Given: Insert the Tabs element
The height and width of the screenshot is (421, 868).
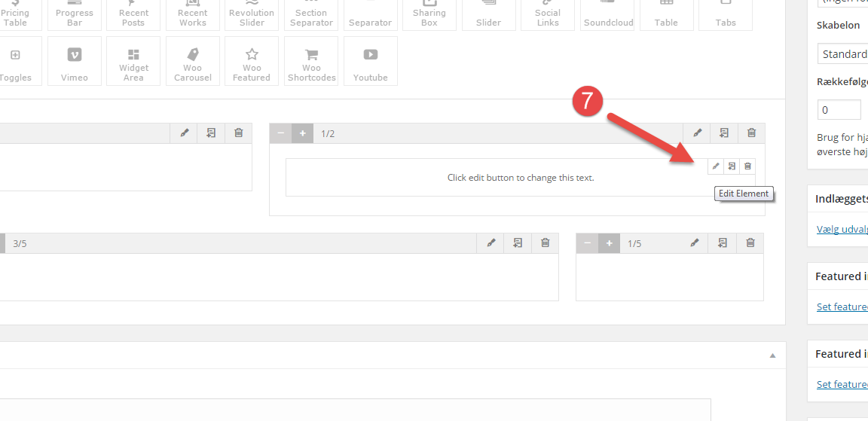Looking at the screenshot, I should click(726, 15).
